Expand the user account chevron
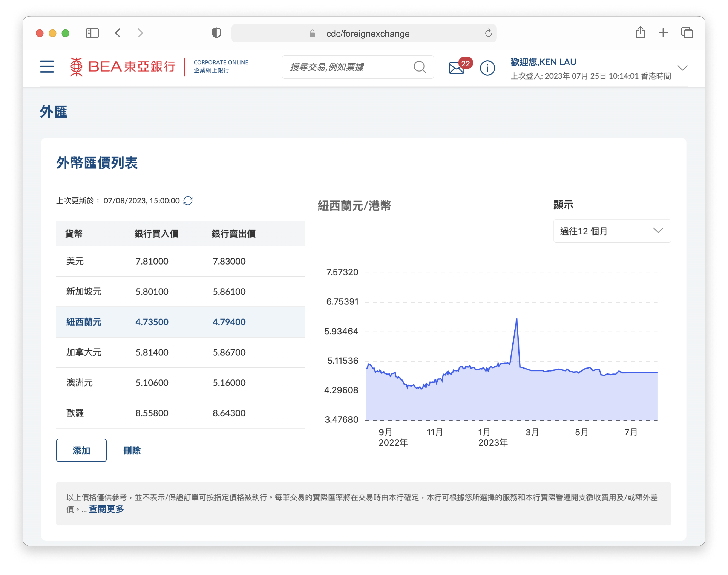Image resolution: width=728 pixels, height=575 pixels. [683, 68]
